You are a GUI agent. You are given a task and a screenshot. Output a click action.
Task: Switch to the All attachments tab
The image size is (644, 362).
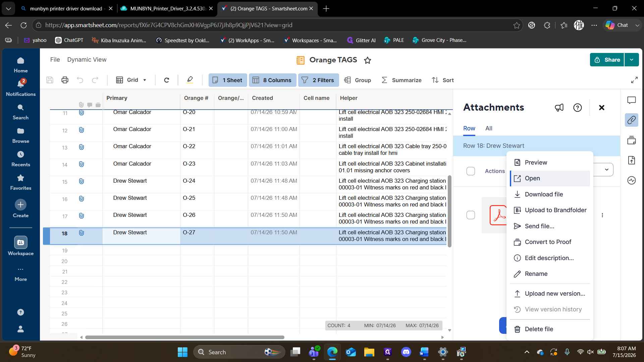click(489, 128)
